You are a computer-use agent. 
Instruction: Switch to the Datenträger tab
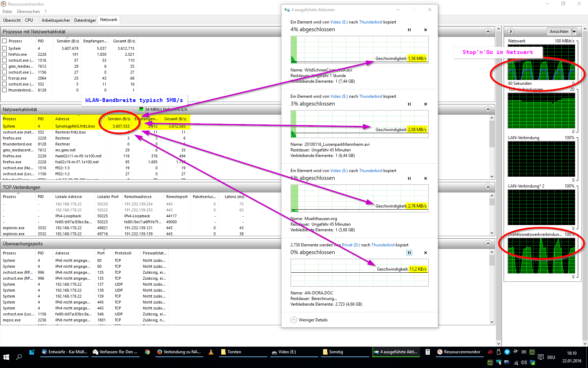click(x=85, y=20)
